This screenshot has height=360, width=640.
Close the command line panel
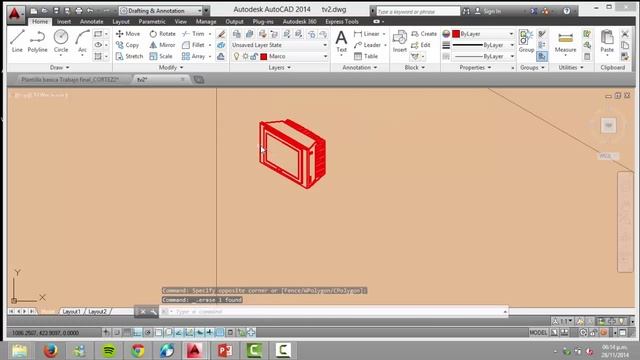(x=143, y=312)
